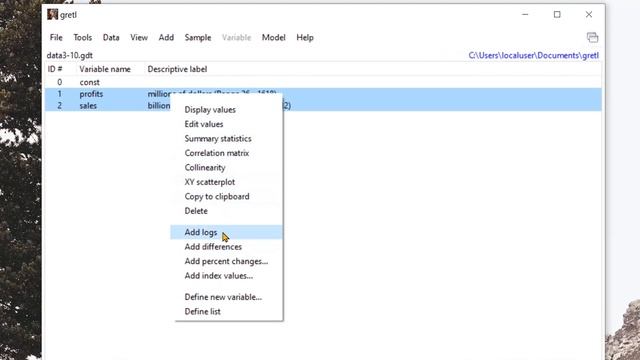Select Add differences in context menu
This screenshot has height=360, width=640.
pyautogui.click(x=227, y=247)
